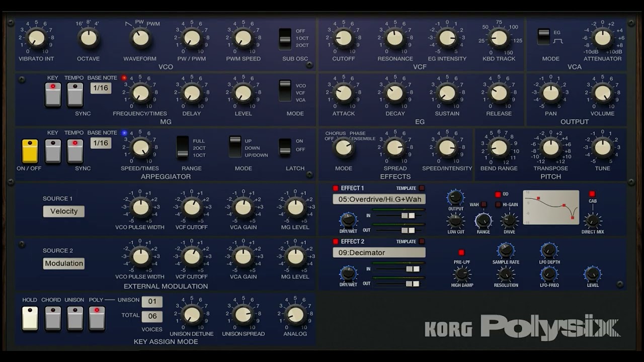Click the Poly key assign button
The image size is (644, 362).
tap(97, 318)
